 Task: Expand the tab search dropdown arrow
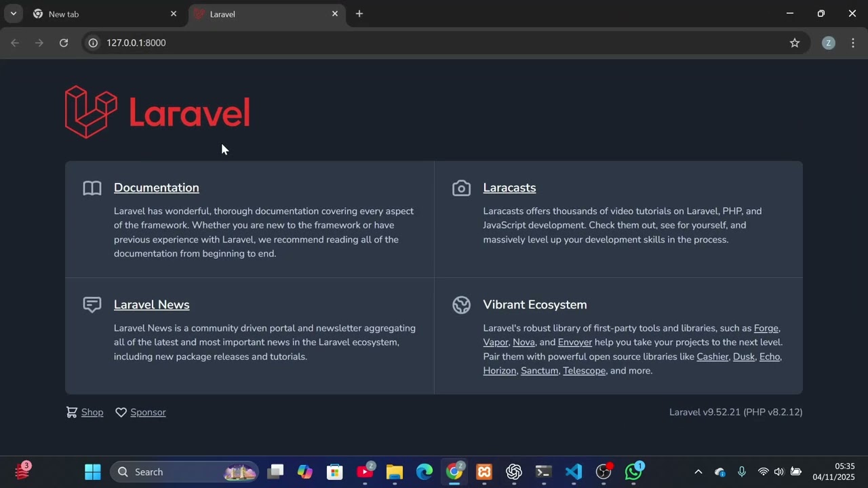tap(13, 14)
